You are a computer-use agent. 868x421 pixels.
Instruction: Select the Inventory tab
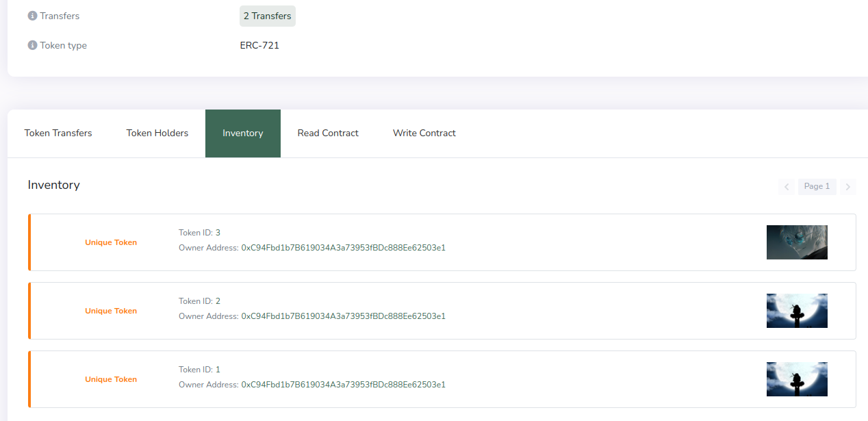coord(242,133)
